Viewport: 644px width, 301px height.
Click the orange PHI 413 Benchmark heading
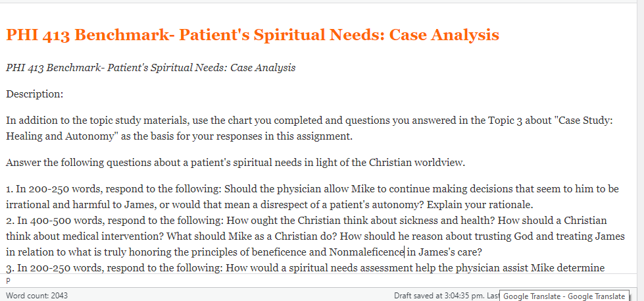[x=253, y=36]
